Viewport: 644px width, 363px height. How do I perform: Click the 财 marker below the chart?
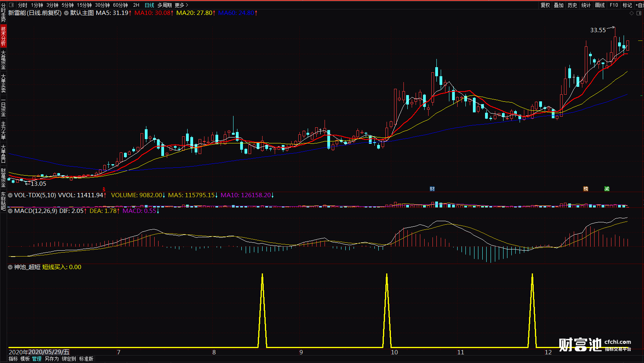(432, 189)
